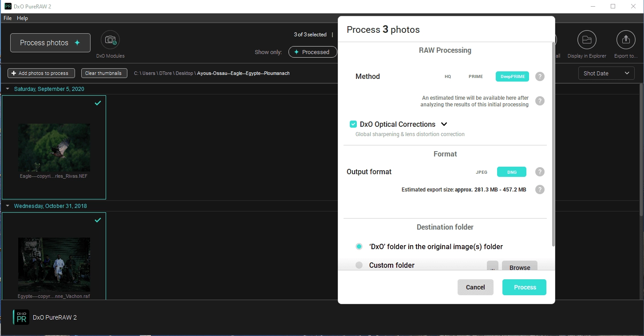Click the DxO PureRAW 2 logo at bottom

pos(21,317)
